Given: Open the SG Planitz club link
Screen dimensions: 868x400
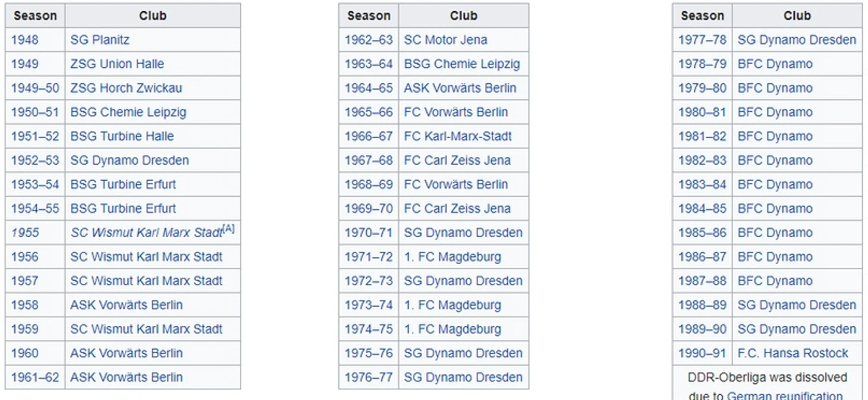Looking at the screenshot, I should 100,40.
